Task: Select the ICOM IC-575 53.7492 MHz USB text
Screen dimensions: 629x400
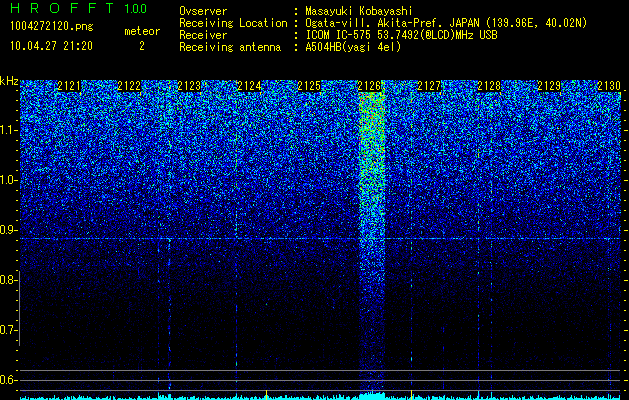Action: coord(401,35)
